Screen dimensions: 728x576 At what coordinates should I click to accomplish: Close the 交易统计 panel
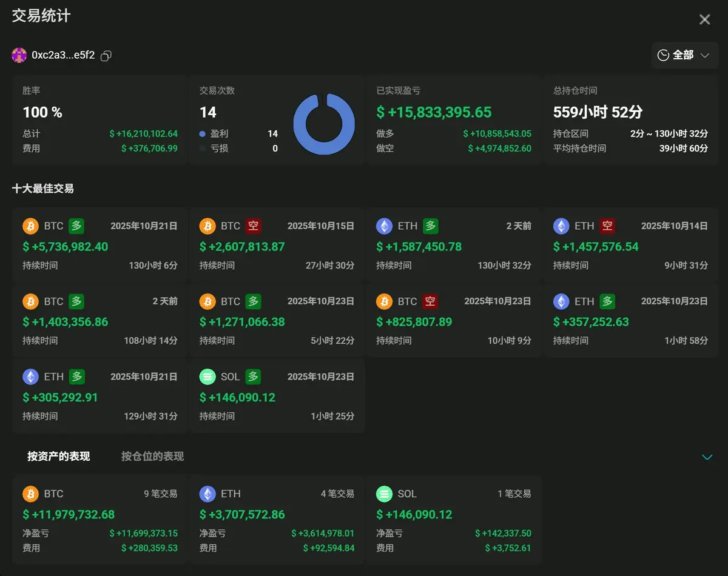click(704, 19)
